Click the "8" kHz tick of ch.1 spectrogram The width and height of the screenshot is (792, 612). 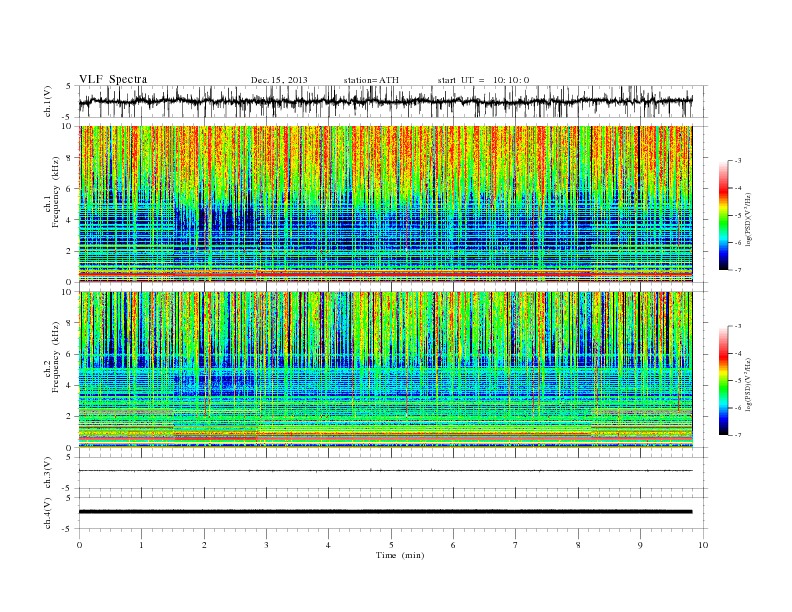(x=70, y=158)
